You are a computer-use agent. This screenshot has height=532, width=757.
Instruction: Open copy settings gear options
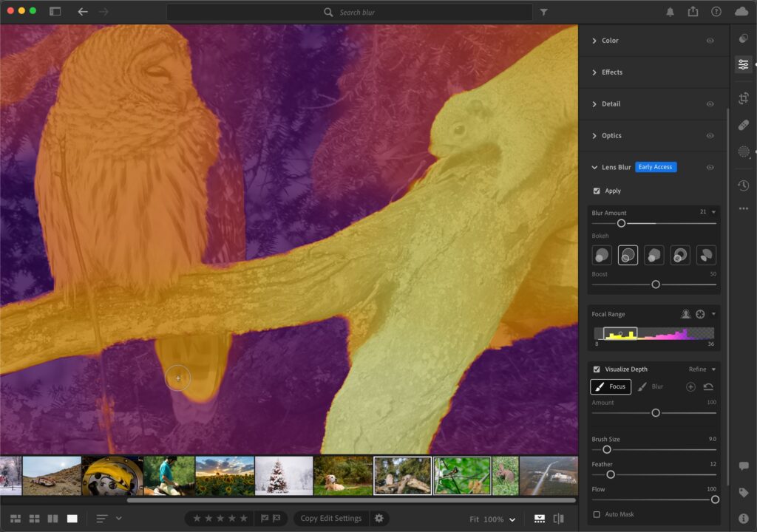click(x=379, y=518)
